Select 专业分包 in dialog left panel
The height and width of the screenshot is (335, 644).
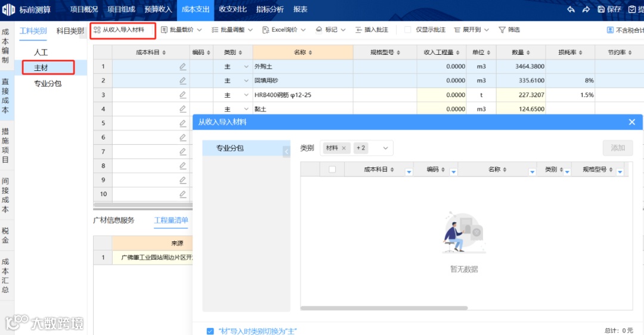point(246,148)
